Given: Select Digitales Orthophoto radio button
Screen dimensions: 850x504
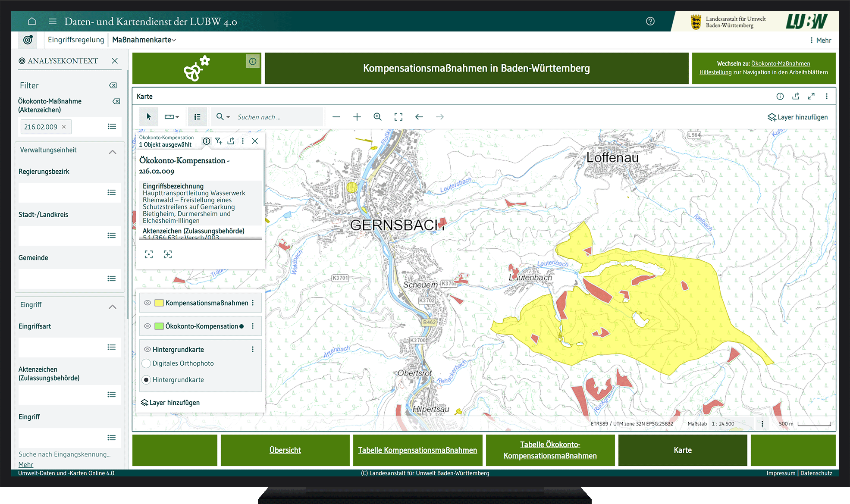Looking at the screenshot, I should coord(146,363).
